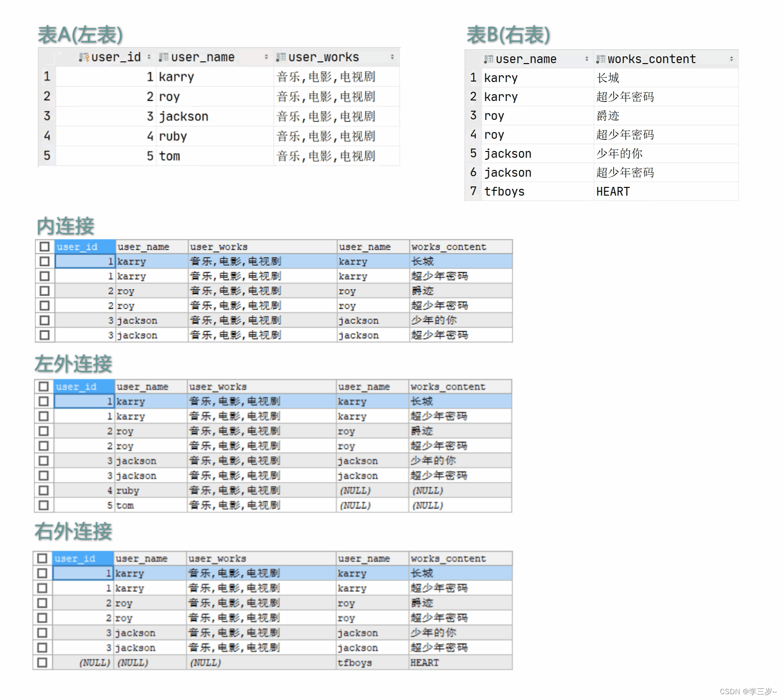The width and height of the screenshot is (784, 700).
Task: Click the "roy" cell in Table A
Action: pos(215,97)
